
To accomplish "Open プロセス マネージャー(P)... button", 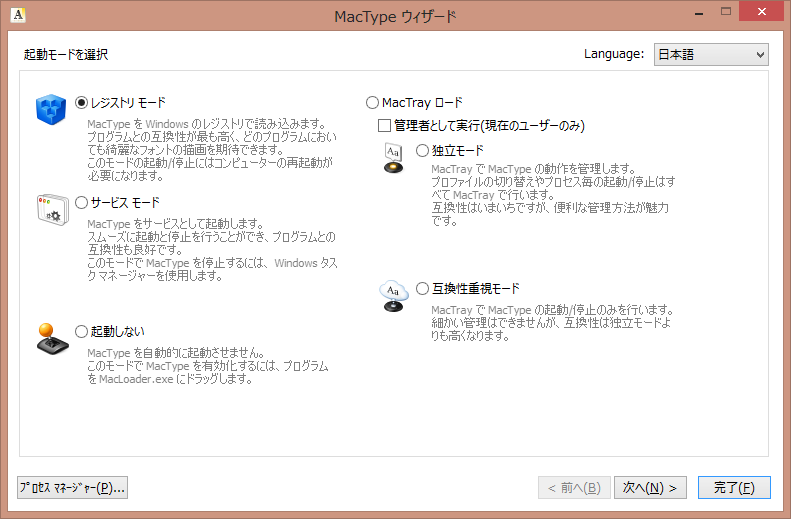I will pos(72,488).
